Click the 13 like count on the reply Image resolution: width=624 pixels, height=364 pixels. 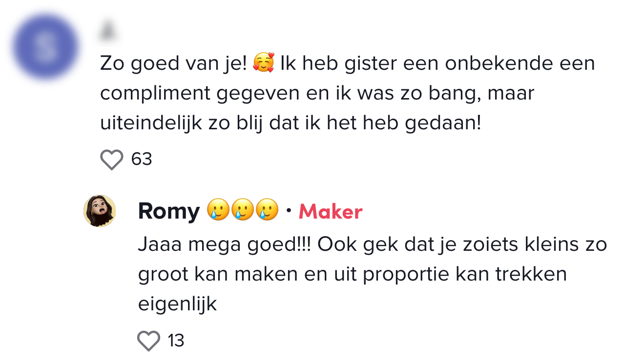[176, 341]
